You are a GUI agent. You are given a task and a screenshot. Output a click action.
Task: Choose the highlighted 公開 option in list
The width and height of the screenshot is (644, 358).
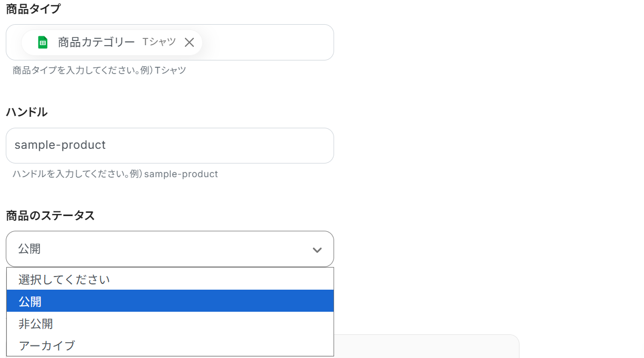click(30, 301)
